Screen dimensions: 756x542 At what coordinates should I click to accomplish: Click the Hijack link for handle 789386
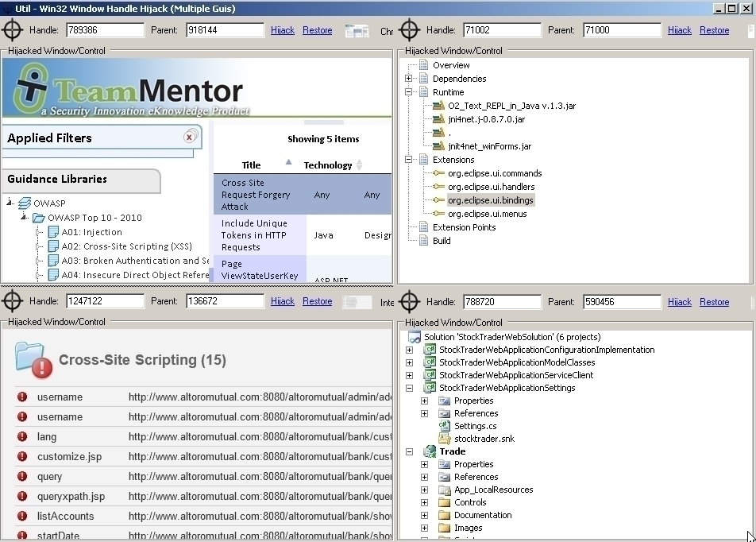tap(282, 30)
